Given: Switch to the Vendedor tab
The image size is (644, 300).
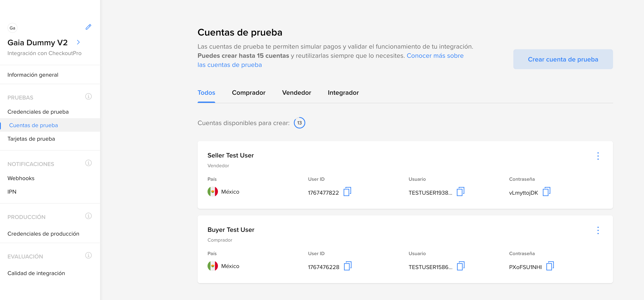Looking at the screenshot, I should point(296,93).
